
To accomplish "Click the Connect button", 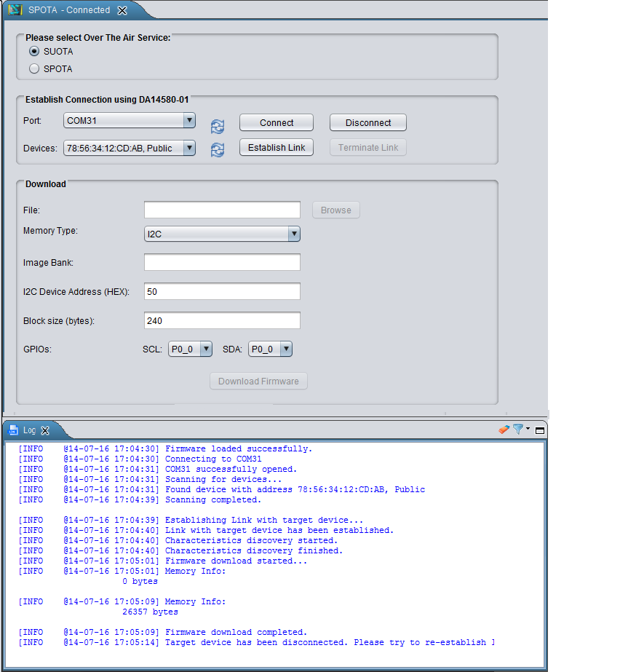I will 277,122.
